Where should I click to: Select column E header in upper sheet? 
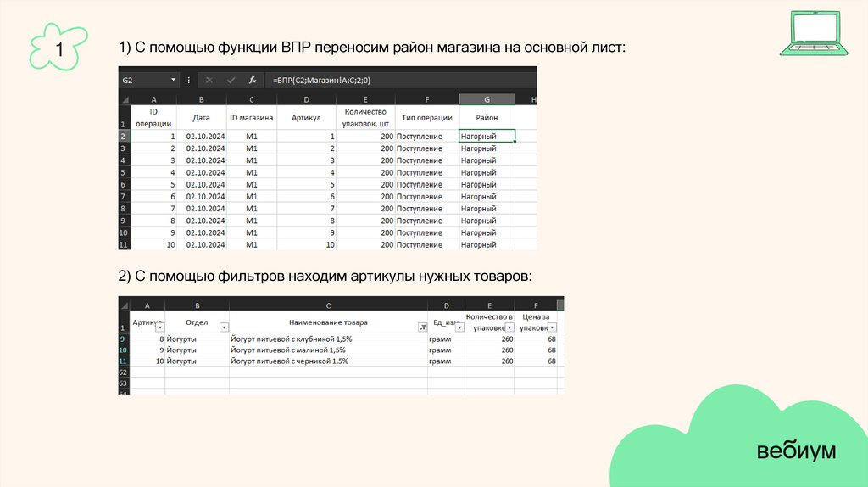coord(365,100)
